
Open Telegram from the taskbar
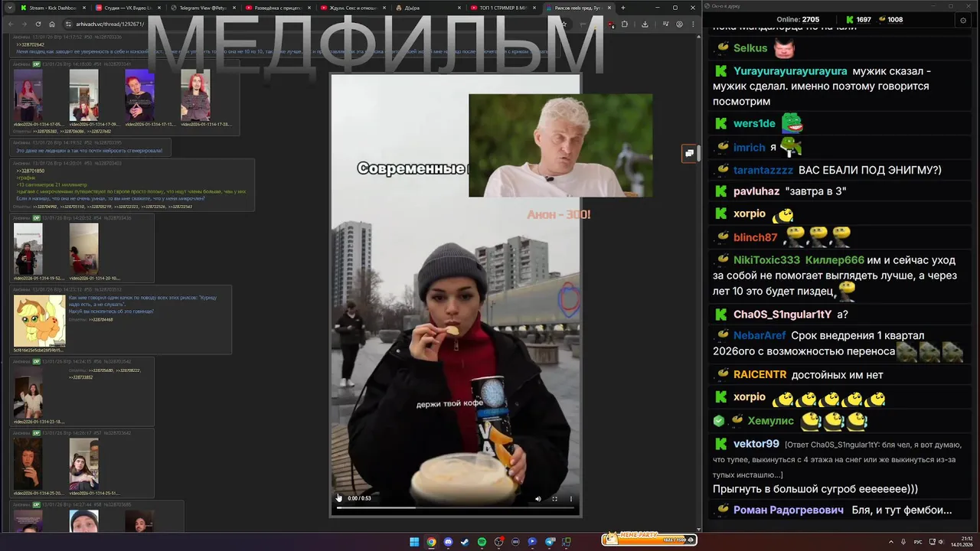(549, 542)
